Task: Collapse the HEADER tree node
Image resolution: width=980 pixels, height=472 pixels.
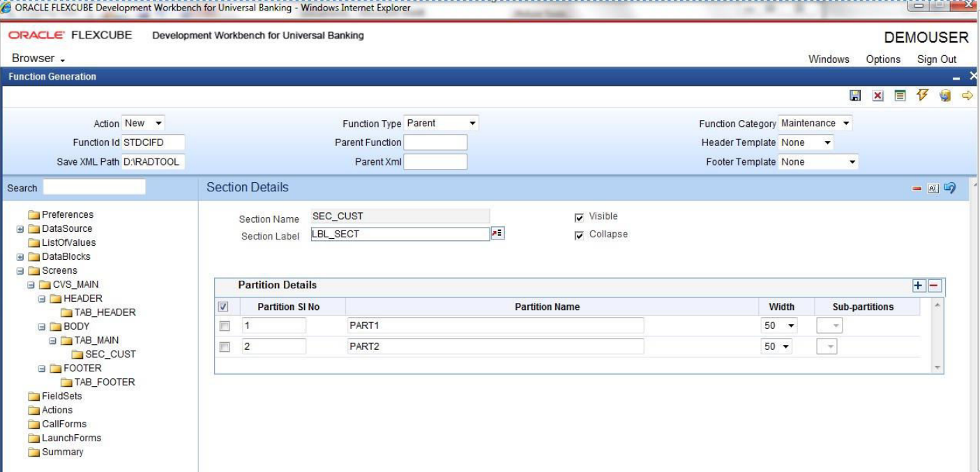Action: click(42, 299)
